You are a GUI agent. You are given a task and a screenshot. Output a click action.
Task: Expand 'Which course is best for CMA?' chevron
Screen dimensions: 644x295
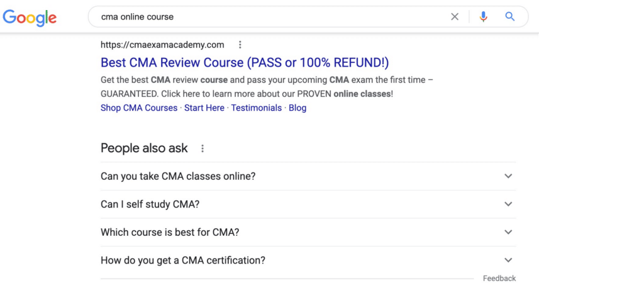pyautogui.click(x=508, y=232)
